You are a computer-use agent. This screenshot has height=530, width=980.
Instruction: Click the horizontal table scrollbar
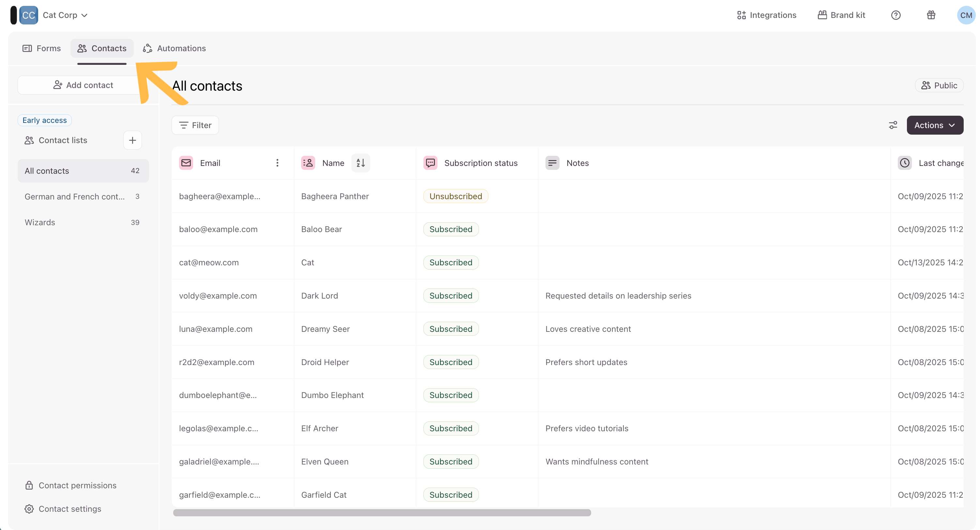[x=382, y=513]
